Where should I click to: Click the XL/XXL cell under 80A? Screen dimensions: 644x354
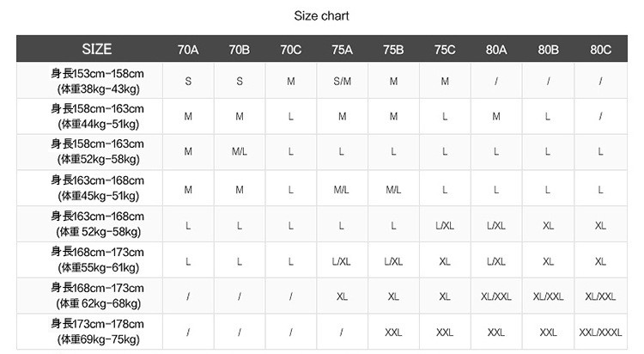[496, 296]
